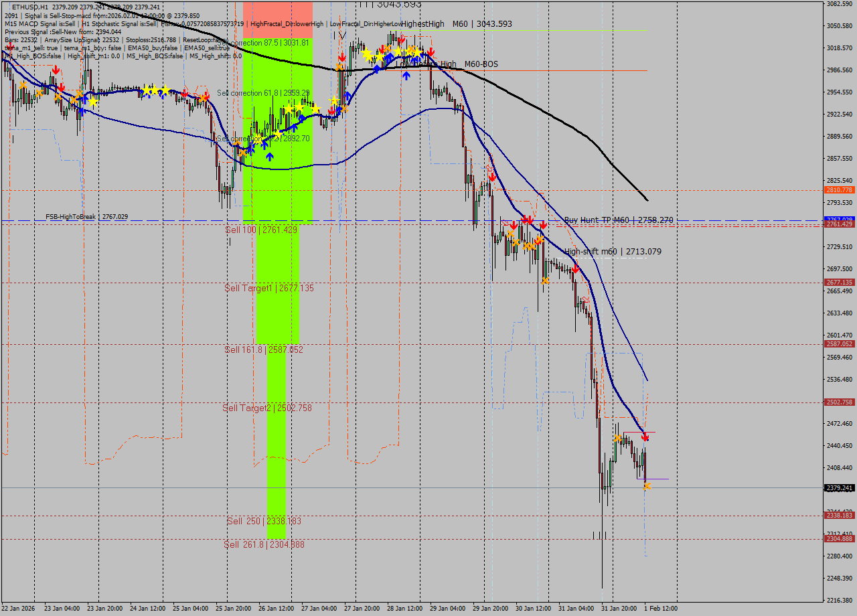This screenshot has height=616, width=857.
Task: Select the FSB-HighToBreak 2767.029 label
Action: click(x=86, y=216)
